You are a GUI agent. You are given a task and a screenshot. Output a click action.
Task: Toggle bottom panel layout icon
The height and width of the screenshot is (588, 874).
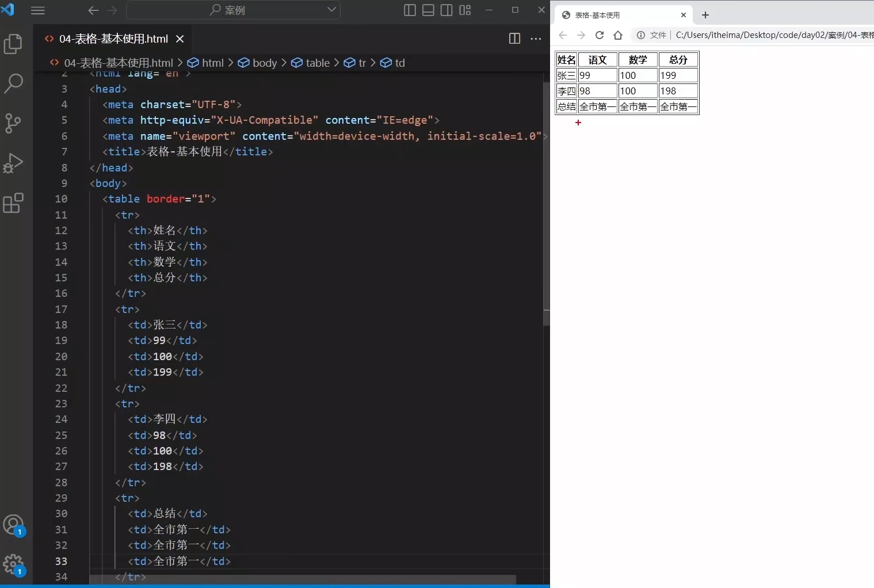tap(428, 10)
